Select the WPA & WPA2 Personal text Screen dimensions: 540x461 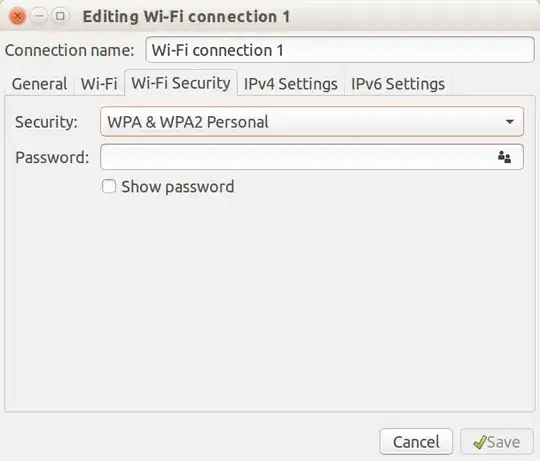click(188, 122)
